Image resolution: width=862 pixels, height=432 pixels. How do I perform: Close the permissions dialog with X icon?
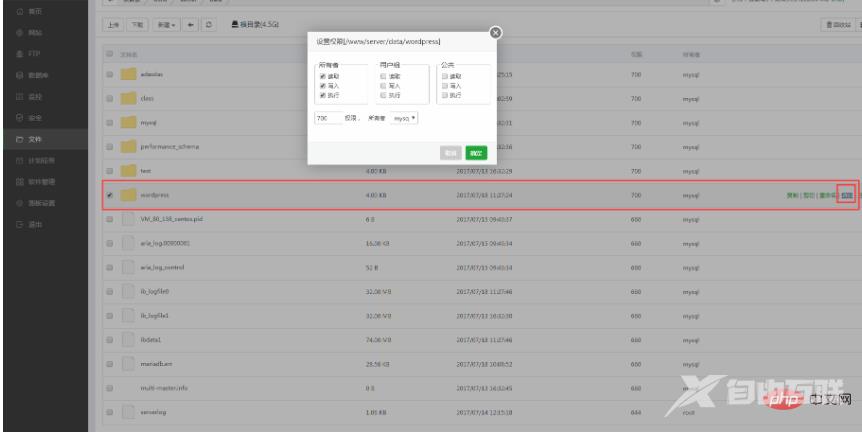point(493,35)
